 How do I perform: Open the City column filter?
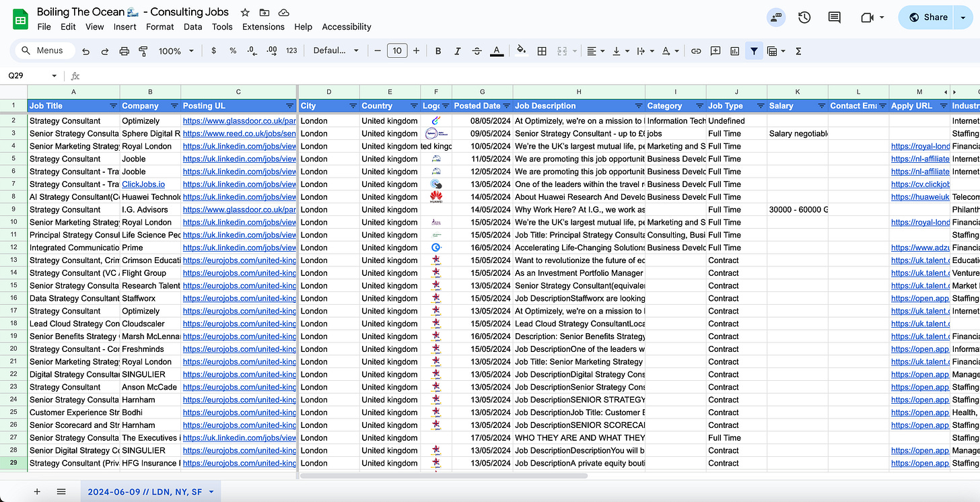(x=353, y=106)
